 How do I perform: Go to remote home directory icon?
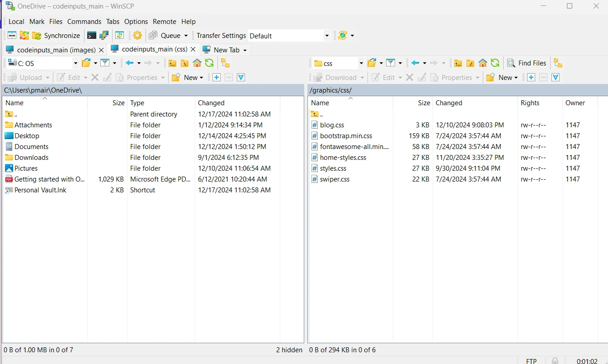(482, 63)
